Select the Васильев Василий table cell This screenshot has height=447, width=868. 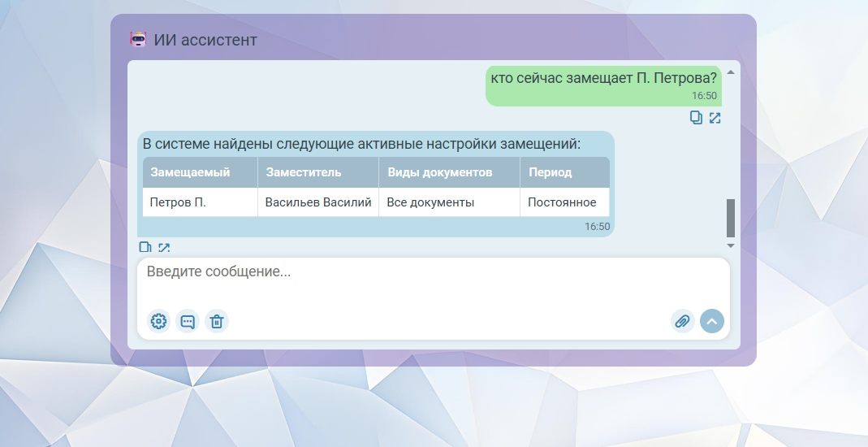pos(318,202)
